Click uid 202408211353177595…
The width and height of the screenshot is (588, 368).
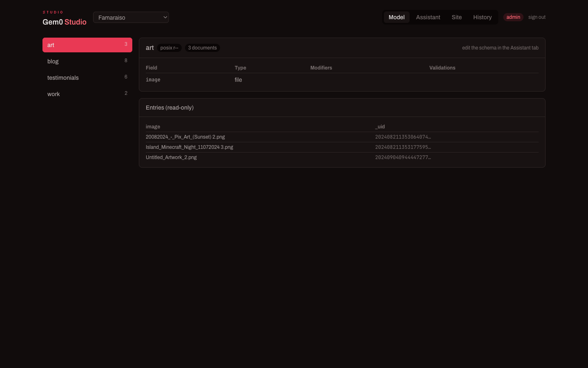(x=403, y=147)
